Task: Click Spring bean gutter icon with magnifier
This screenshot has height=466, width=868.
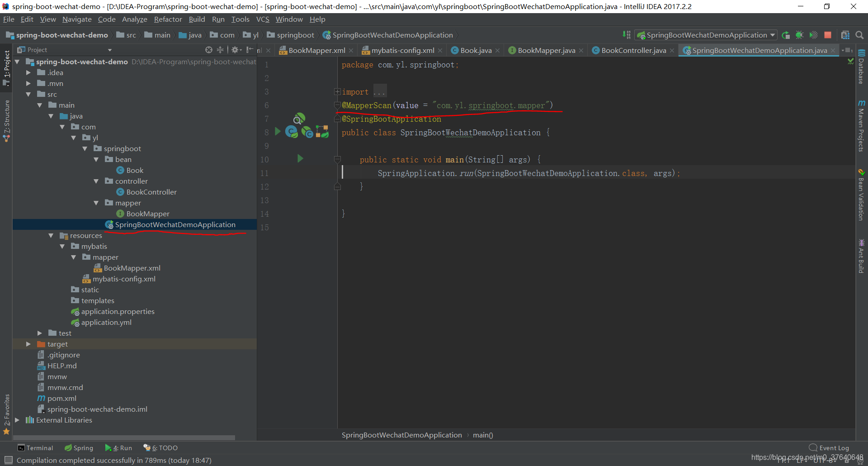Action: (299, 119)
